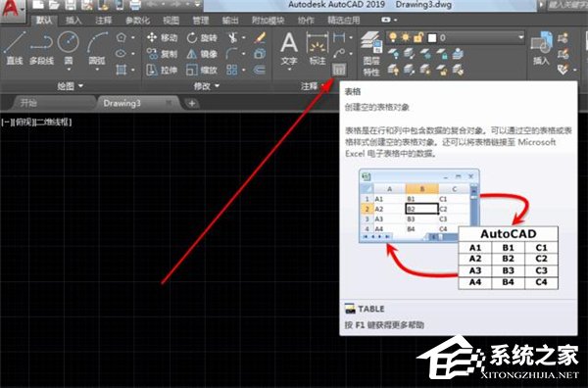
Task: Open the Featured Apps (精选应用) tab
Action: [344, 21]
